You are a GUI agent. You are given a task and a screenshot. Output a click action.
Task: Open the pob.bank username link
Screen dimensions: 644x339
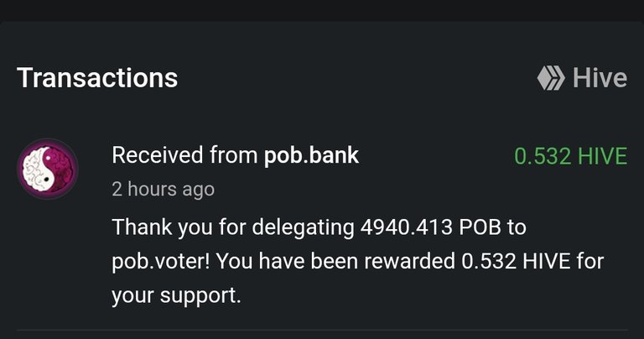coord(311,155)
